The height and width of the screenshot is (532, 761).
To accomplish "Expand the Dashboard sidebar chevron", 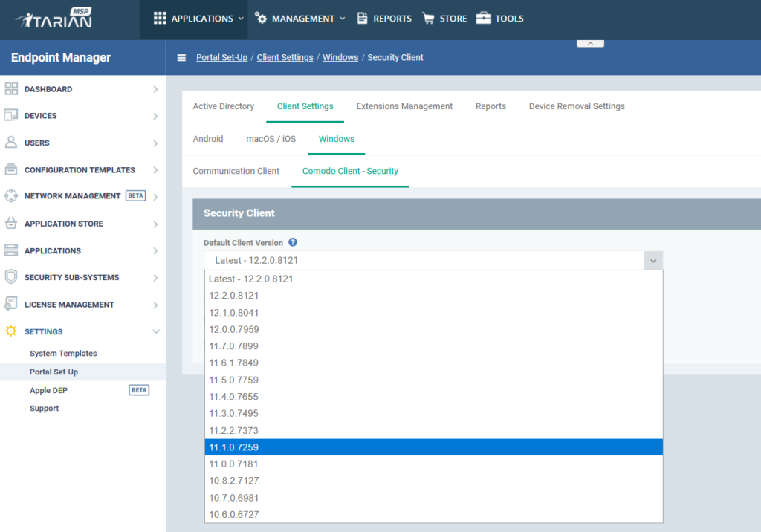I will (x=155, y=89).
